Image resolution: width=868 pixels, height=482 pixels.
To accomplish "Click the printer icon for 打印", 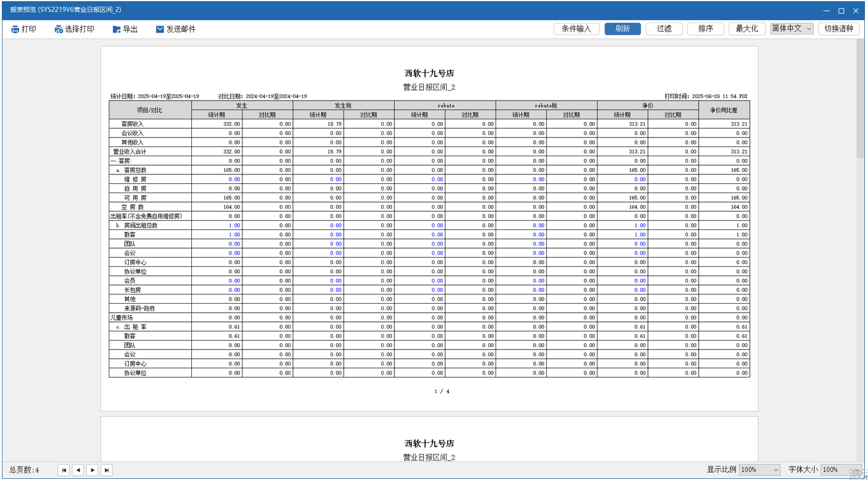I will pos(15,29).
